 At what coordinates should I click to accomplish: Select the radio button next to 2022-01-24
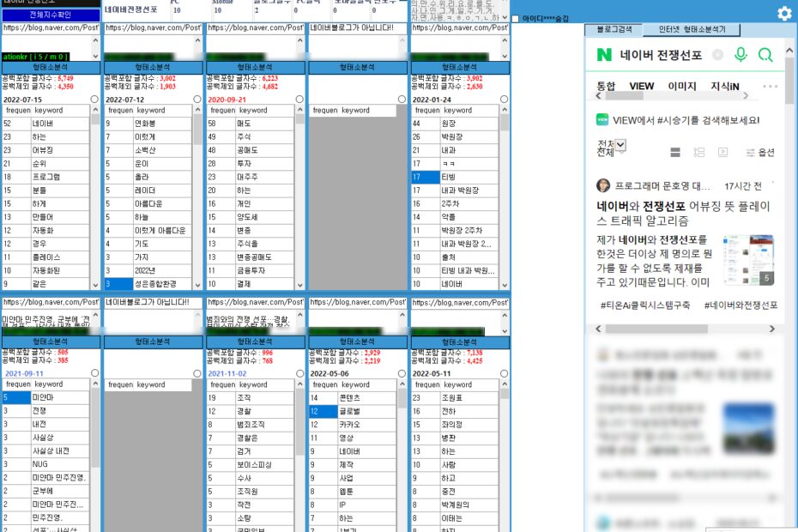[505, 100]
